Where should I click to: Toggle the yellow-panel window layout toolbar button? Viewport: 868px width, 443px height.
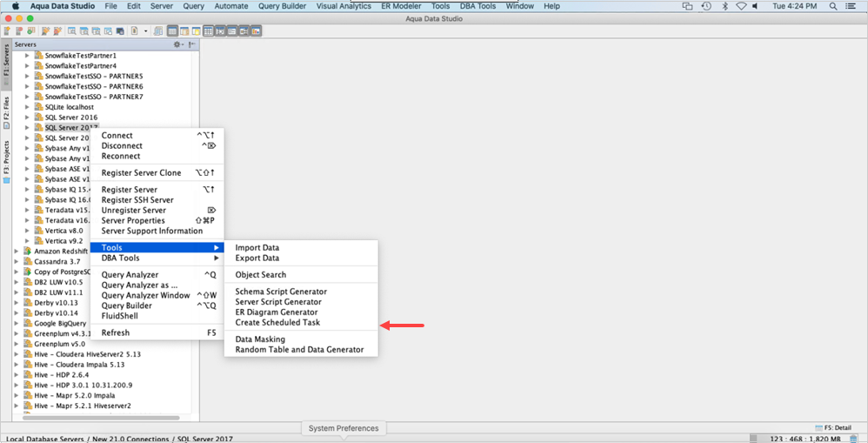[196, 31]
